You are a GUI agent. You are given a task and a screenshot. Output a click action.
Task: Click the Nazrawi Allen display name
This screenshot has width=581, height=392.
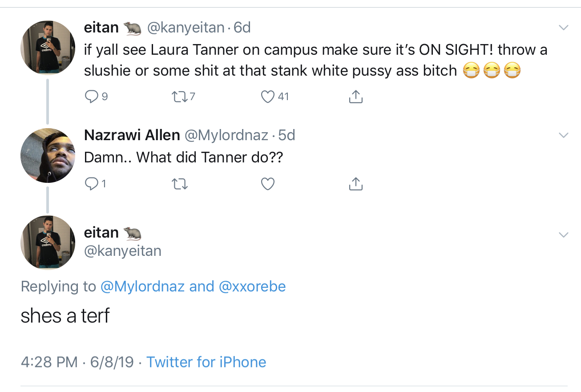pos(132,135)
